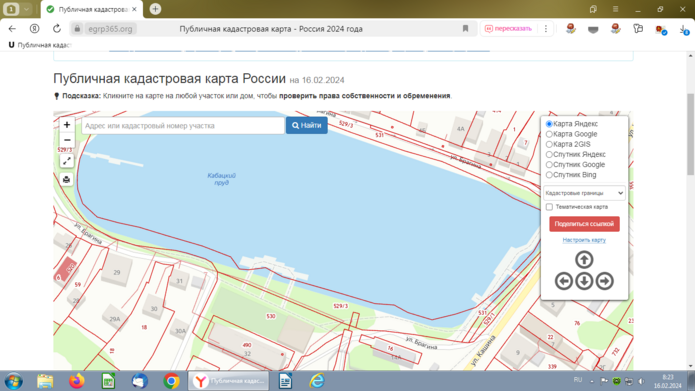Open browser main hamburger menu
Image resolution: width=695 pixels, height=391 pixels.
[x=615, y=9]
